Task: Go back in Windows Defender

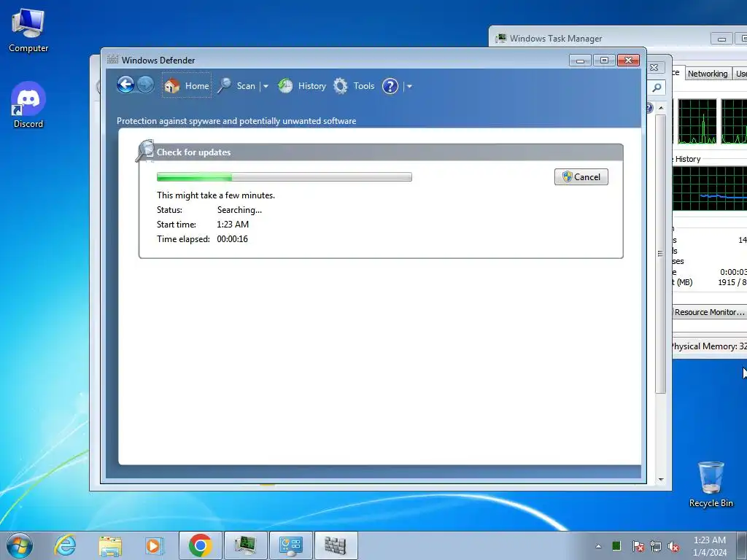Action: (125, 85)
